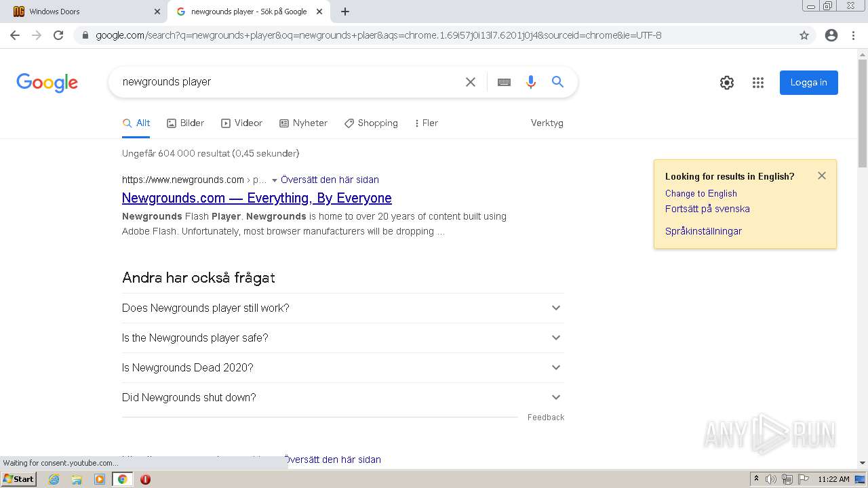Screen dimensions: 868x488
Task: Click the Feedback link
Action: [x=546, y=418]
